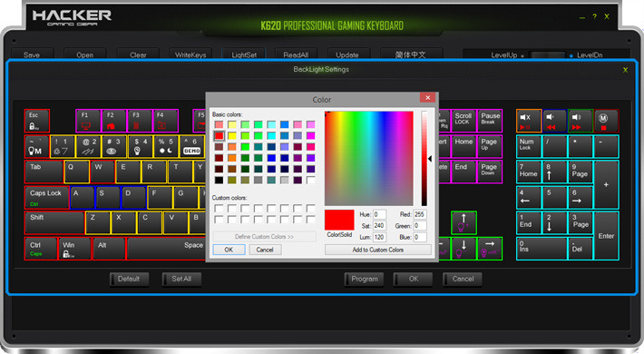Click the F2 key with home icon
Viewport: 644px width, 354px height.
pos(114,121)
